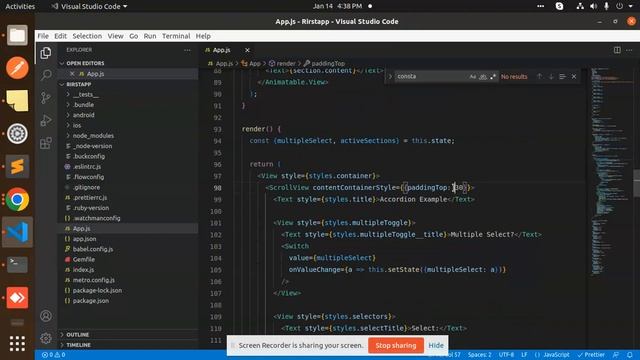Click Prettier status bar item
This screenshot has width=640, height=360.
pyautogui.click(x=591, y=355)
